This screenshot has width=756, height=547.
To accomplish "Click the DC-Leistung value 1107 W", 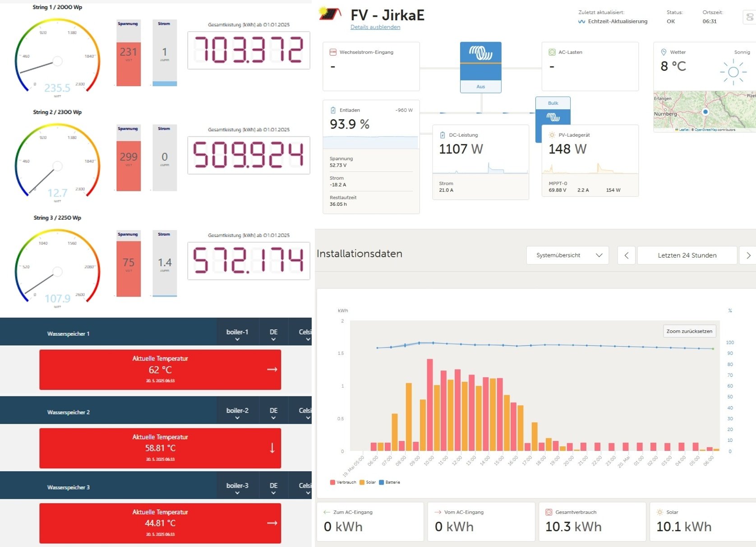I will point(461,149).
